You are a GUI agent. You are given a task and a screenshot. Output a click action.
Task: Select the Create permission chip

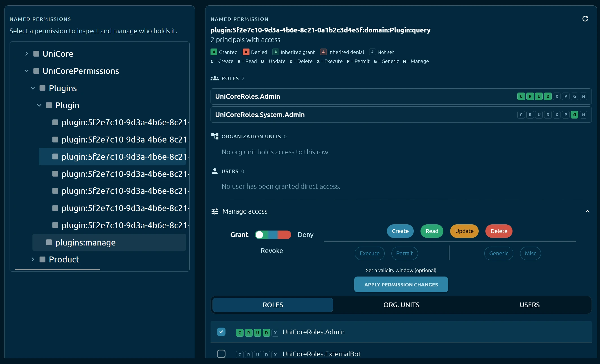click(400, 231)
